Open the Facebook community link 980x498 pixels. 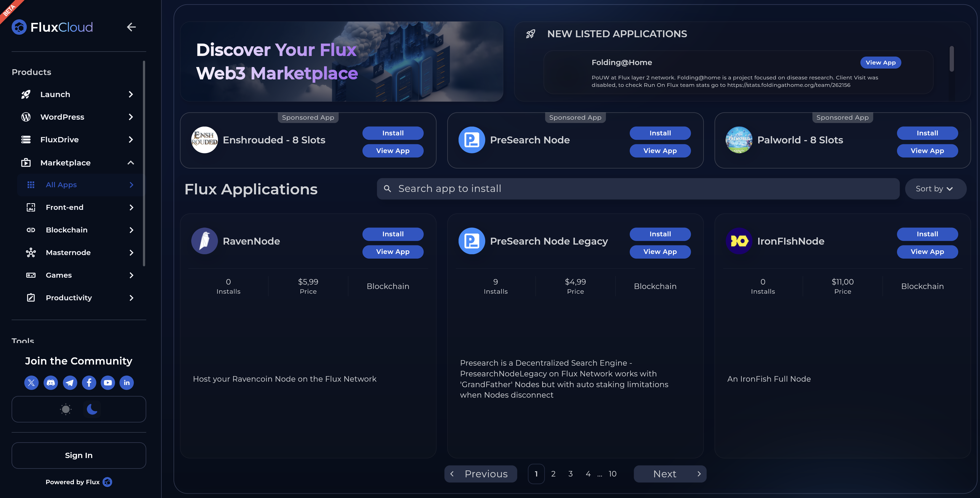point(89,382)
